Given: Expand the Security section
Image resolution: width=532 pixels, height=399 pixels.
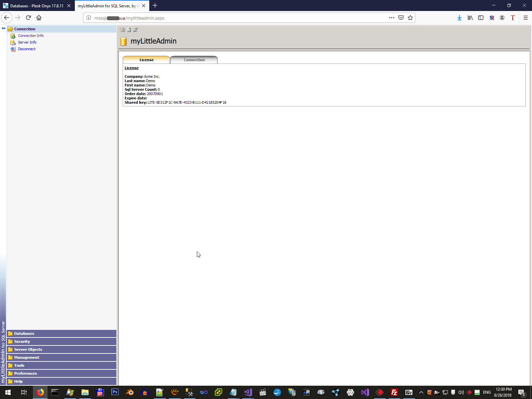Looking at the screenshot, I should (x=62, y=341).
